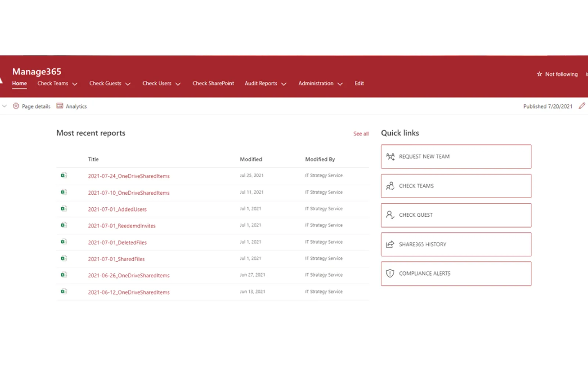This screenshot has width=588, height=368.
Task: Click the share icon in Share365 History
Action: tap(390, 244)
